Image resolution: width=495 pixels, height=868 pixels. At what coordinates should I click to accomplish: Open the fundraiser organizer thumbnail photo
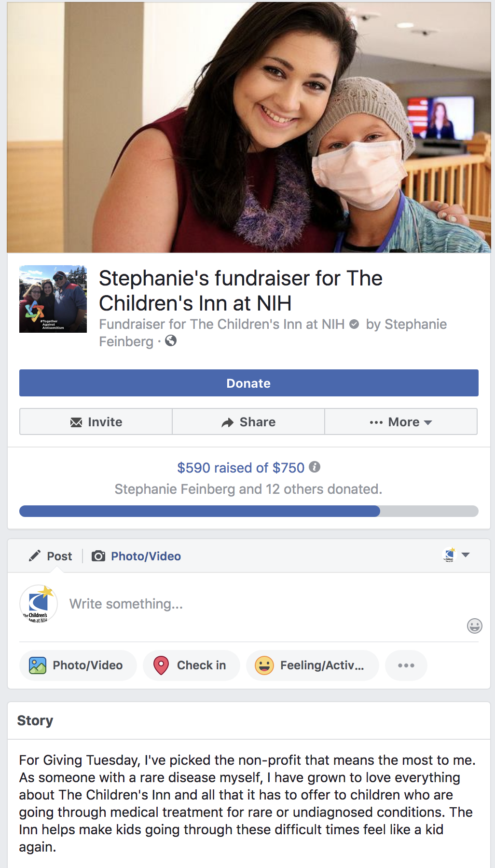coord(53,299)
